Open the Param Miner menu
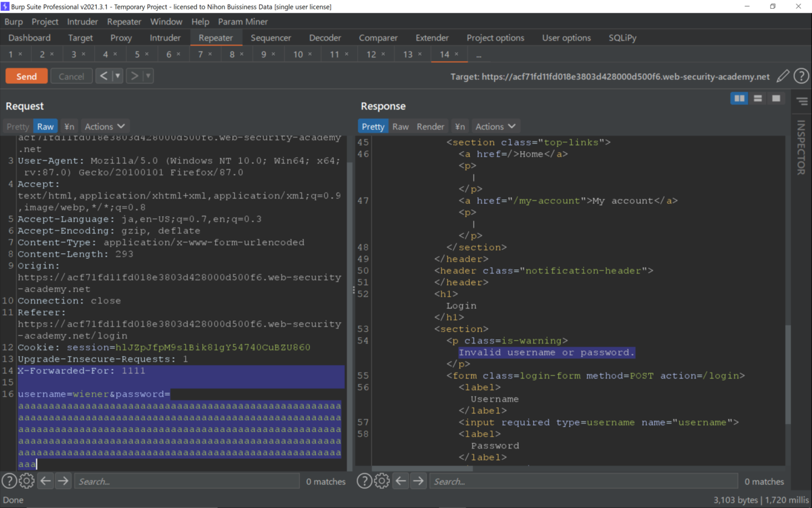Viewport: 812px width, 508px height. [x=243, y=22]
